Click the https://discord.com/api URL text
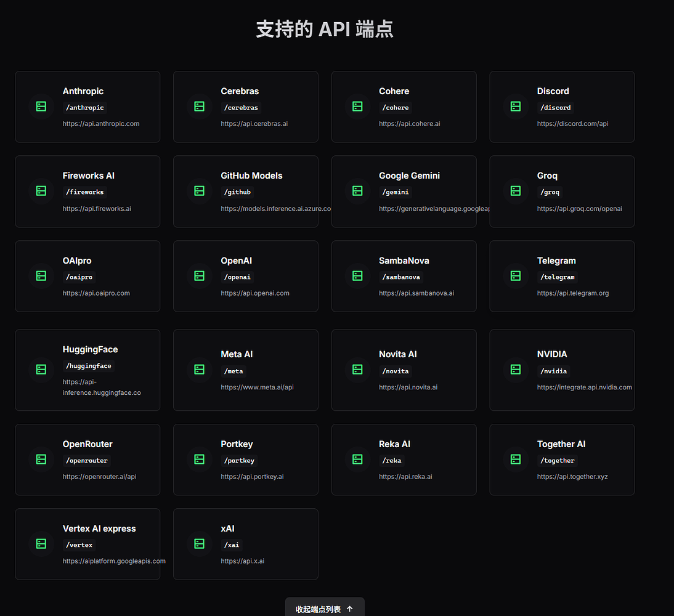Viewport: 674px width, 616px height. click(572, 124)
